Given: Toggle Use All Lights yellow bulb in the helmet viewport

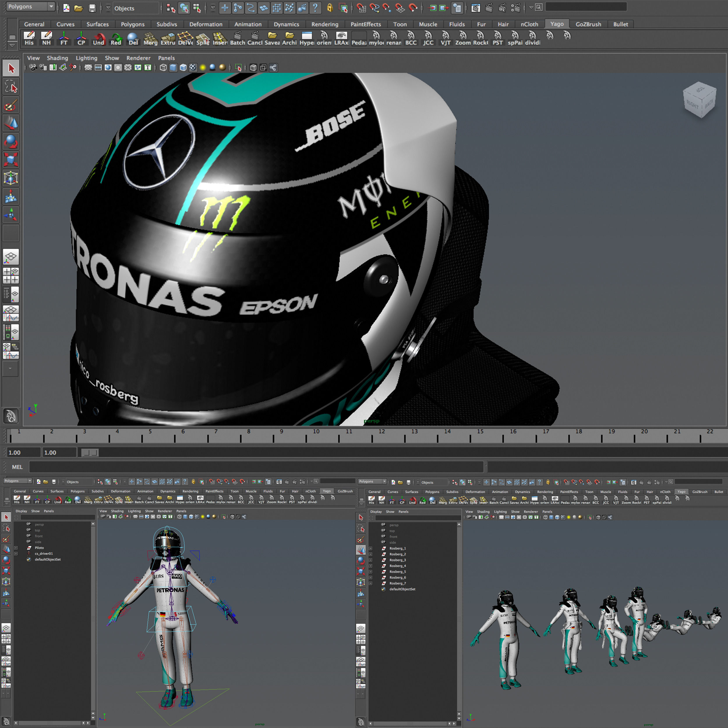Looking at the screenshot, I should [203, 68].
